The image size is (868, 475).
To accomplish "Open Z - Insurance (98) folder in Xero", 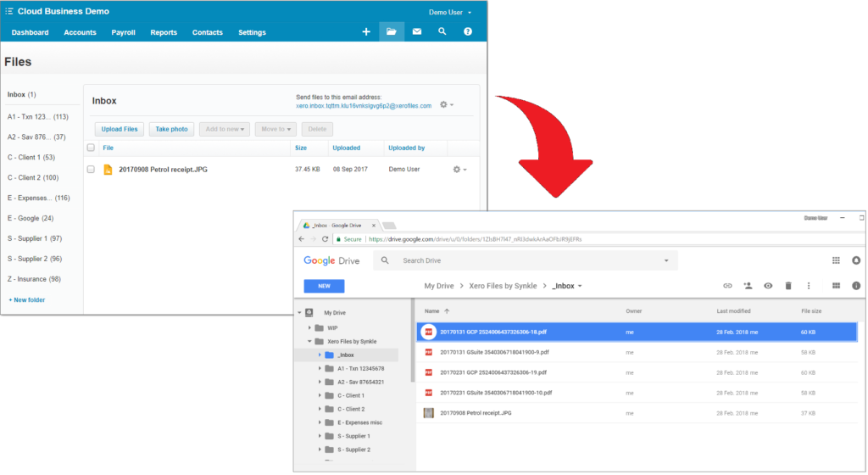I will [x=34, y=279].
